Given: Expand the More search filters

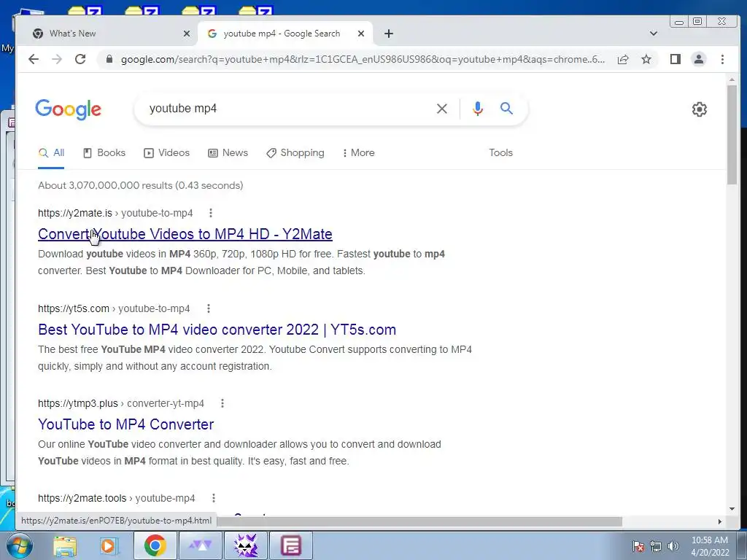Looking at the screenshot, I should click(x=358, y=153).
